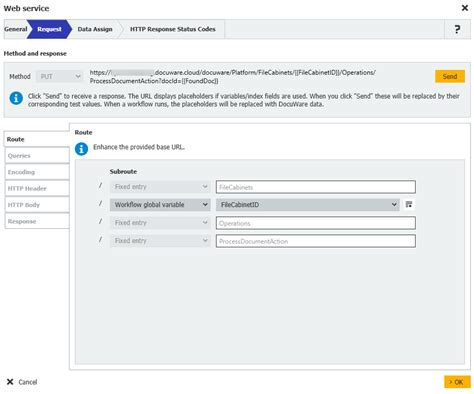Open the Response side tab
The image size is (474, 394).
tap(37, 221)
